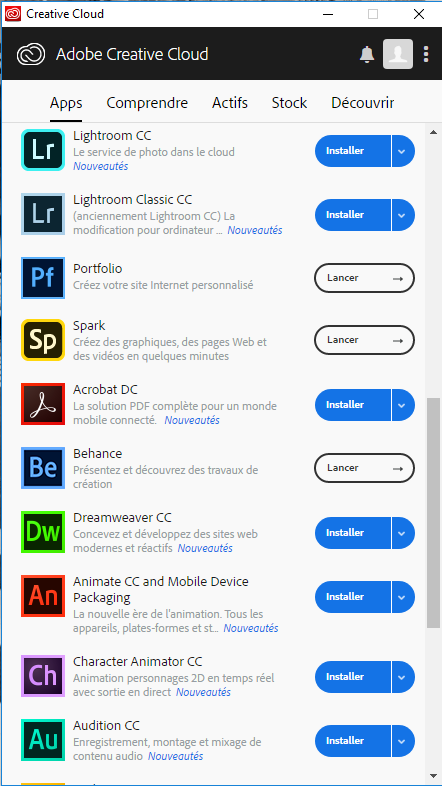442x786 pixels.
Task: Click the scroll down arrow of scrollbar
Action: point(433,775)
